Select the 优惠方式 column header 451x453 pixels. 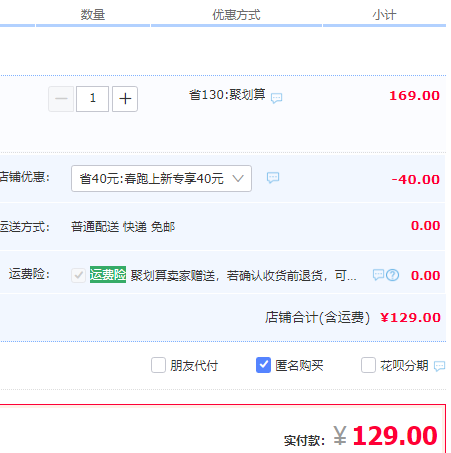[x=236, y=15]
